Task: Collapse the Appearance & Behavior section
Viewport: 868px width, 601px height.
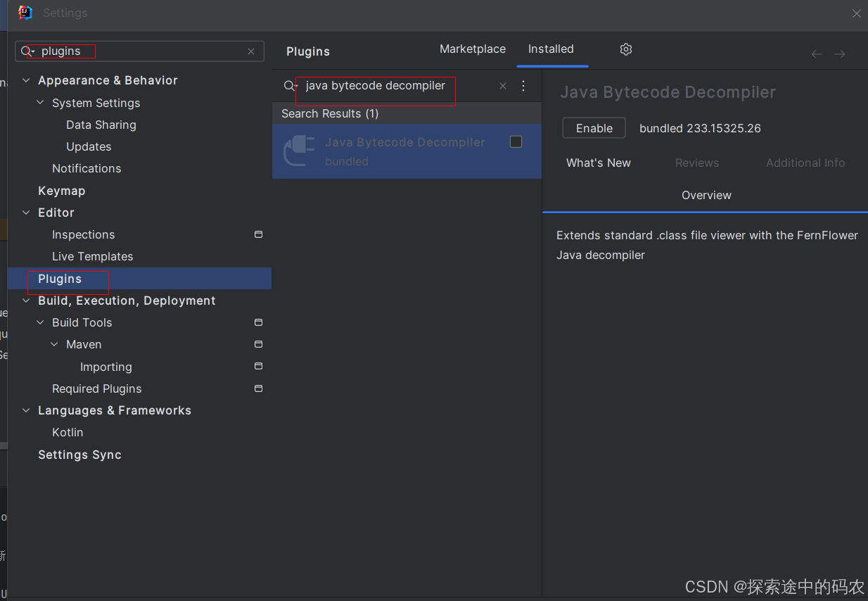Action: pyautogui.click(x=26, y=80)
